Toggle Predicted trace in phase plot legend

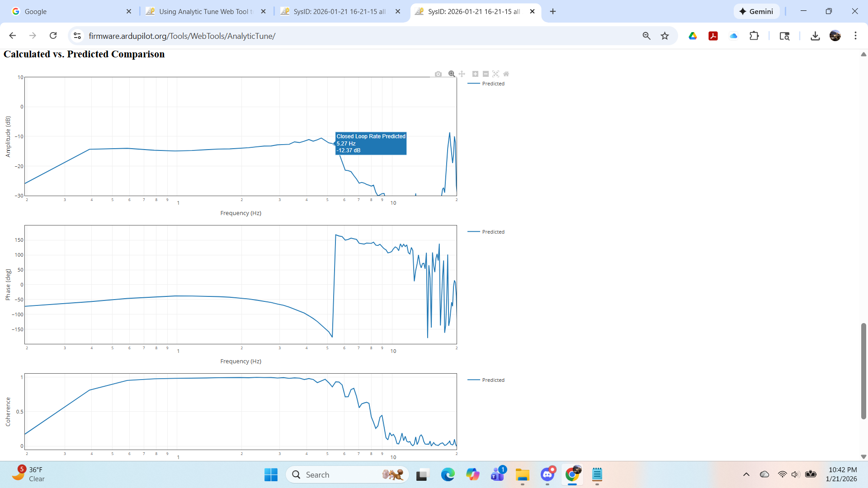[x=493, y=232]
